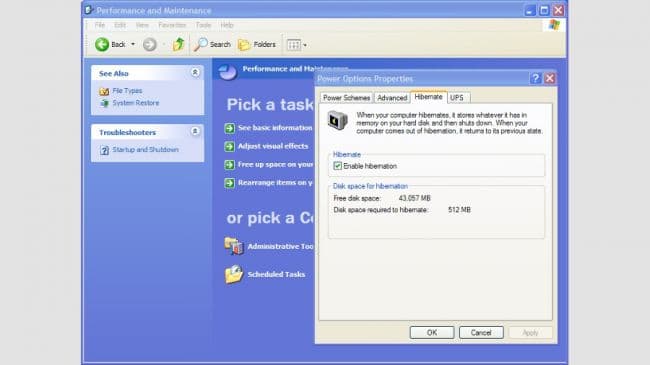
Task: Click the Scheduled Tasks folder icon
Action: tap(234, 274)
